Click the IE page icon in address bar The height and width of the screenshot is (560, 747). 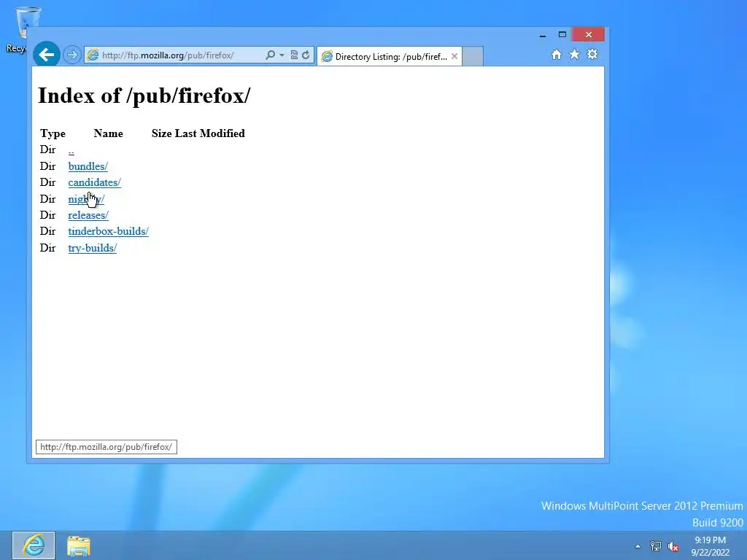click(93, 55)
